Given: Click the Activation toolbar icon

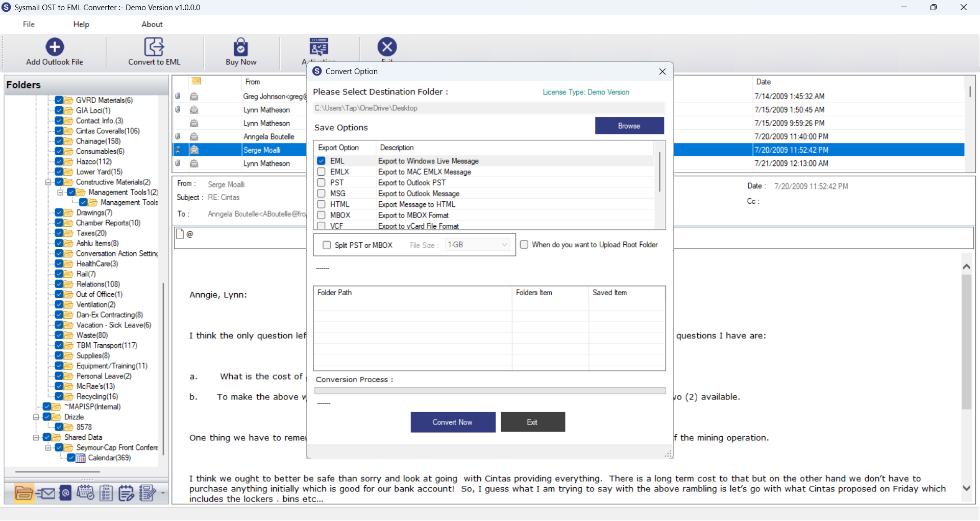Looking at the screenshot, I should click(x=319, y=47).
